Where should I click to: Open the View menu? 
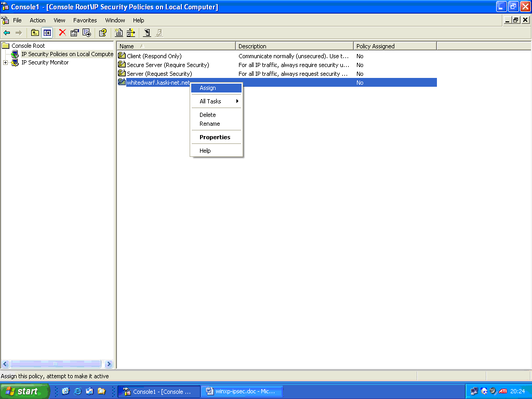point(59,20)
